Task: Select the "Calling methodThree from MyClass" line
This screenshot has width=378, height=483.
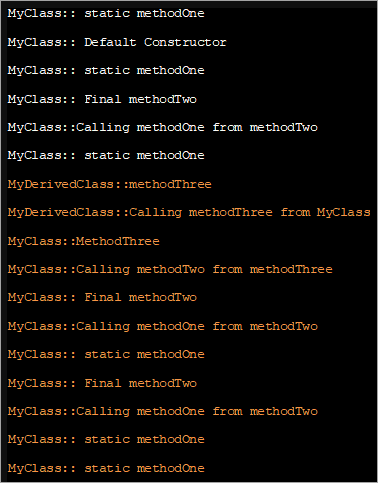Action: [x=189, y=213]
